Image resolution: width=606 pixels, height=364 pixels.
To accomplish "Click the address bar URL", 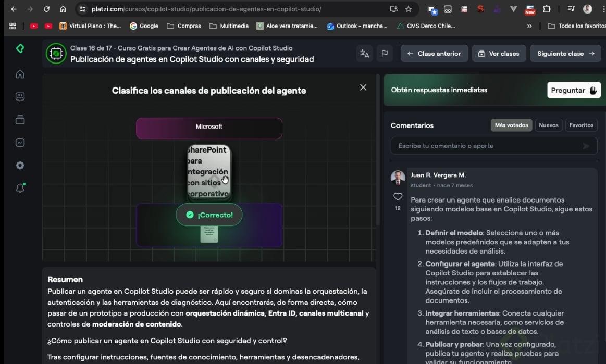I will coord(206,9).
